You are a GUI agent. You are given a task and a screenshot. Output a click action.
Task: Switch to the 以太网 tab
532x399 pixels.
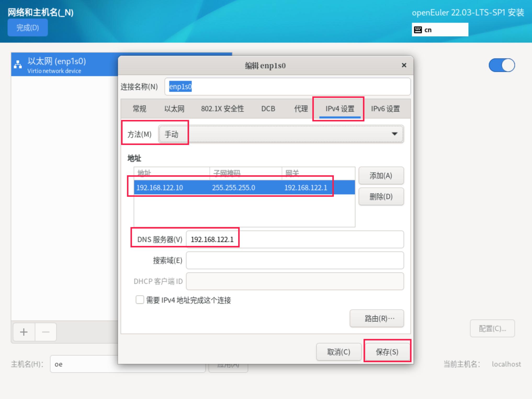pos(174,109)
